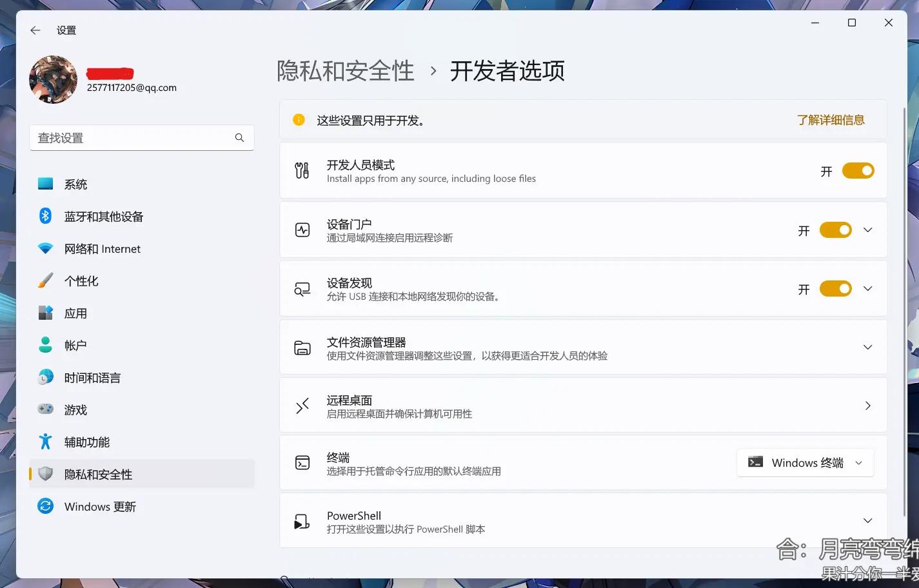Image resolution: width=919 pixels, height=588 pixels.
Task: Disable the 设备门户 switch
Action: pos(835,230)
